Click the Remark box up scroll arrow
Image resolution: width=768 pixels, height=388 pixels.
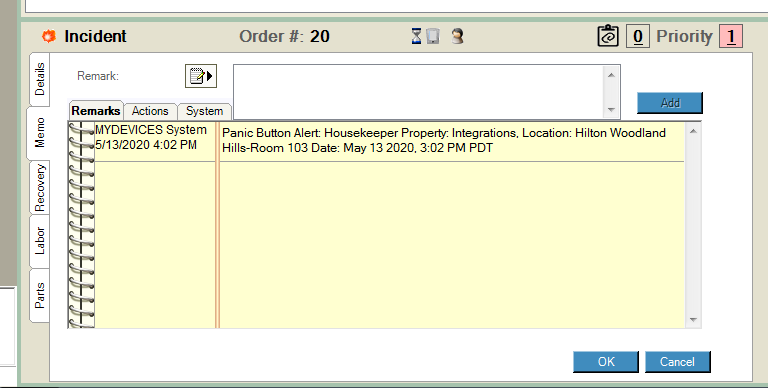(611, 75)
